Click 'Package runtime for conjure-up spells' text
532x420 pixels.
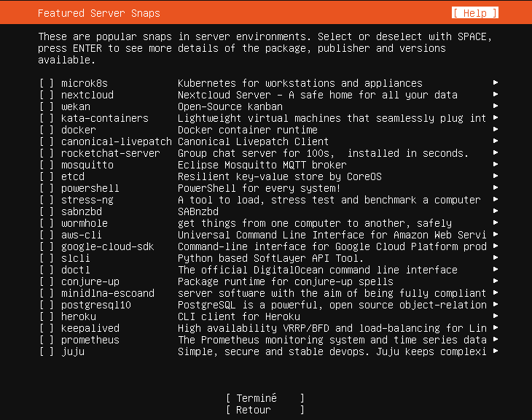point(286,281)
